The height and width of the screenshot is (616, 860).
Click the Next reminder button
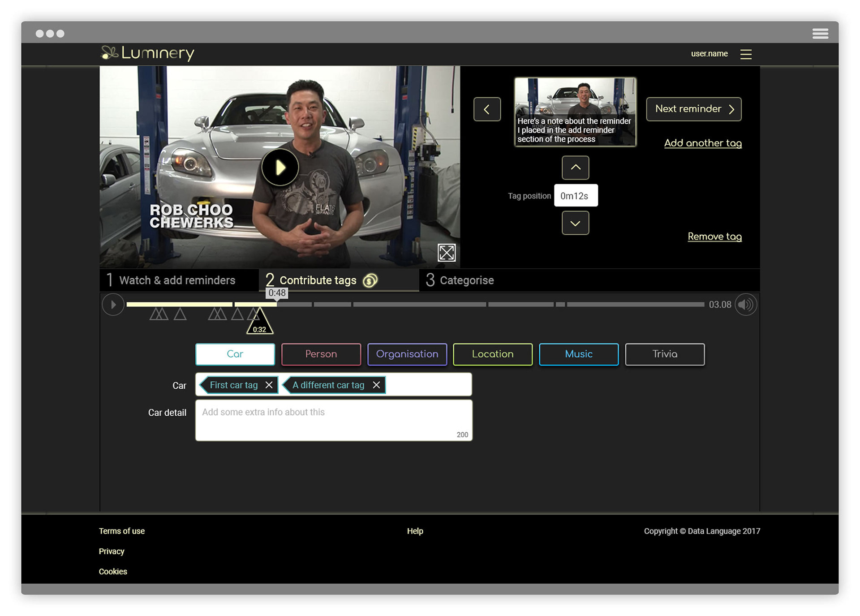(x=693, y=109)
